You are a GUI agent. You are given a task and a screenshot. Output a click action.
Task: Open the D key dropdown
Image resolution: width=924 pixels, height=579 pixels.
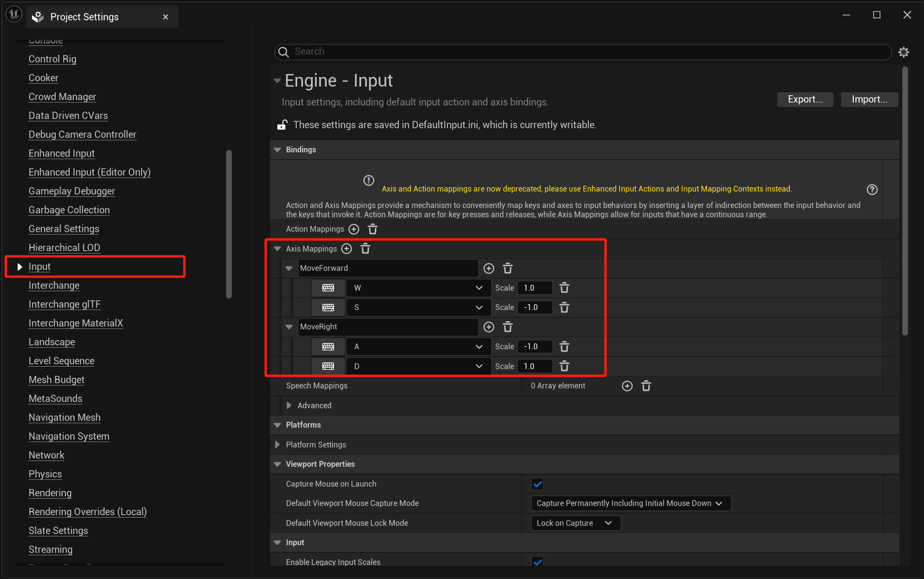(x=419, y=366)
